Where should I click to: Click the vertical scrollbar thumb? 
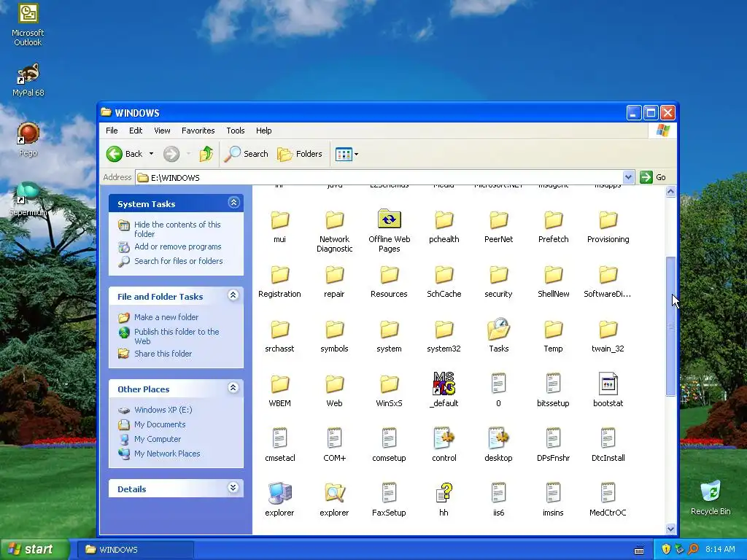(x=670, y=326)
